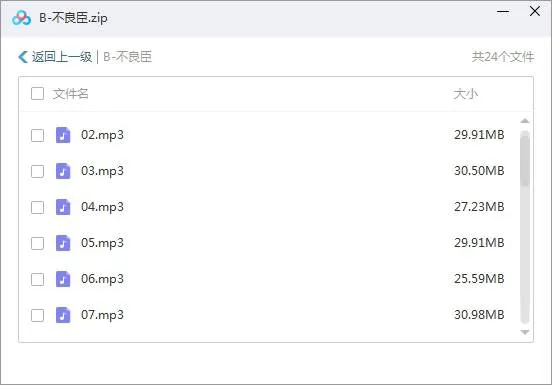This screenshot has width=552, height=385.
Task: Check the box for 05.mp3
Action: click(37, 243)
